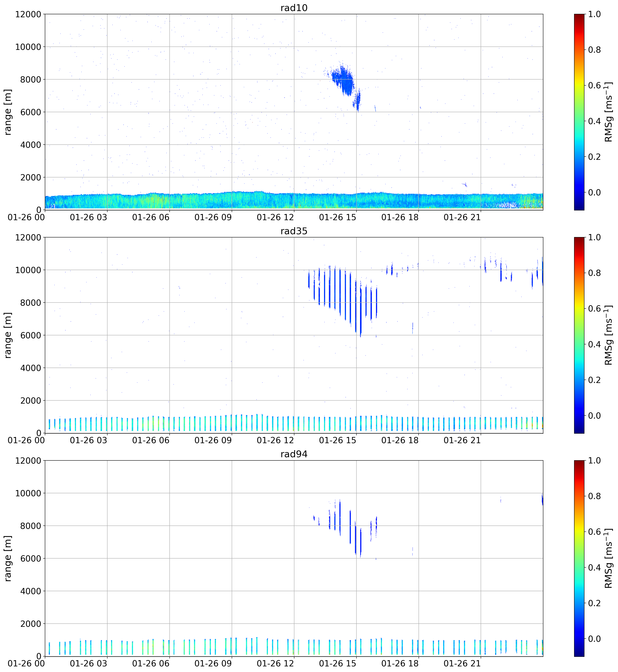Select the rad35 colorbar gradient
This screenshot has height=672, width=618.
point(579,335)
